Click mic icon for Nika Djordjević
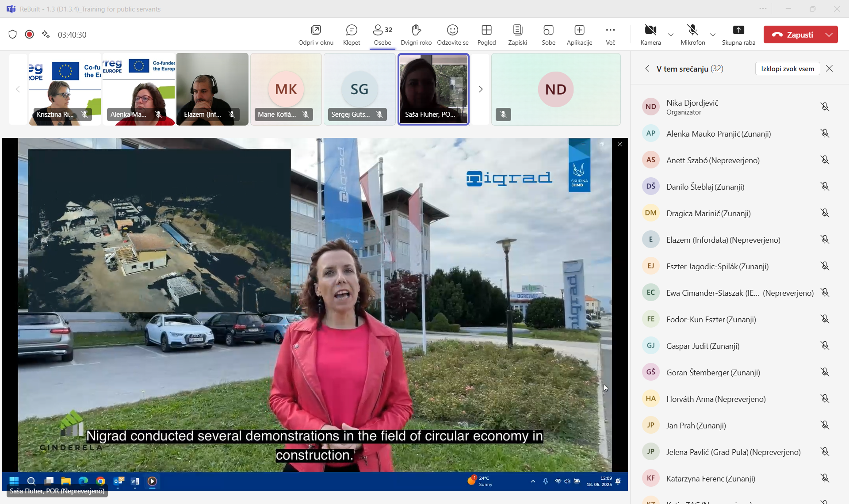This screenshot has height=504, width=849. click(x=825, y=107)
